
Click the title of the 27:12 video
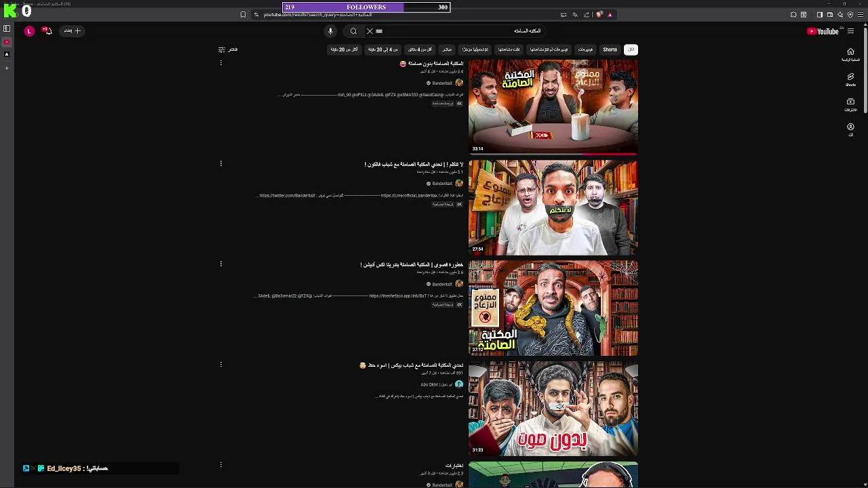412,265
